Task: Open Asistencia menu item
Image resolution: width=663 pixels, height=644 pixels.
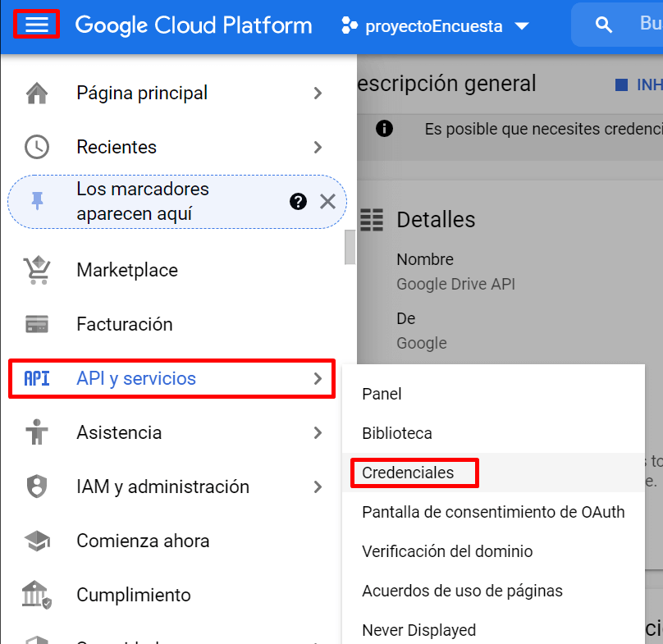Action: pos(173,432)
